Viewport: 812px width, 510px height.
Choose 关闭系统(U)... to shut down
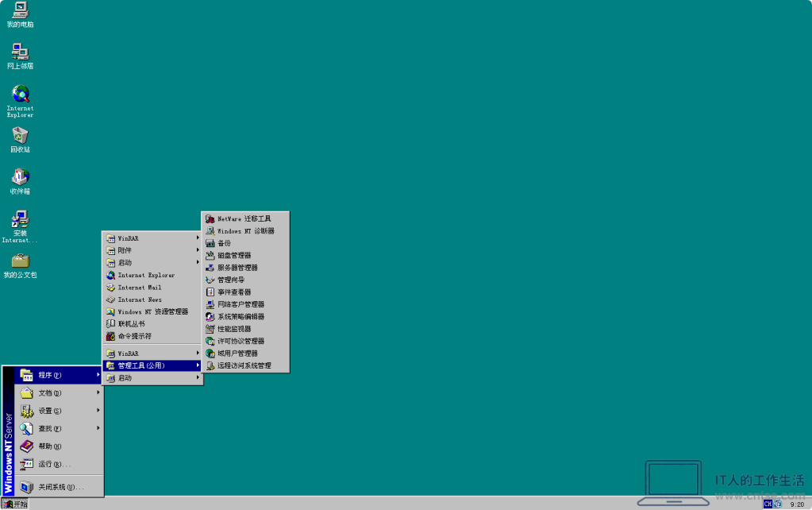59,487
